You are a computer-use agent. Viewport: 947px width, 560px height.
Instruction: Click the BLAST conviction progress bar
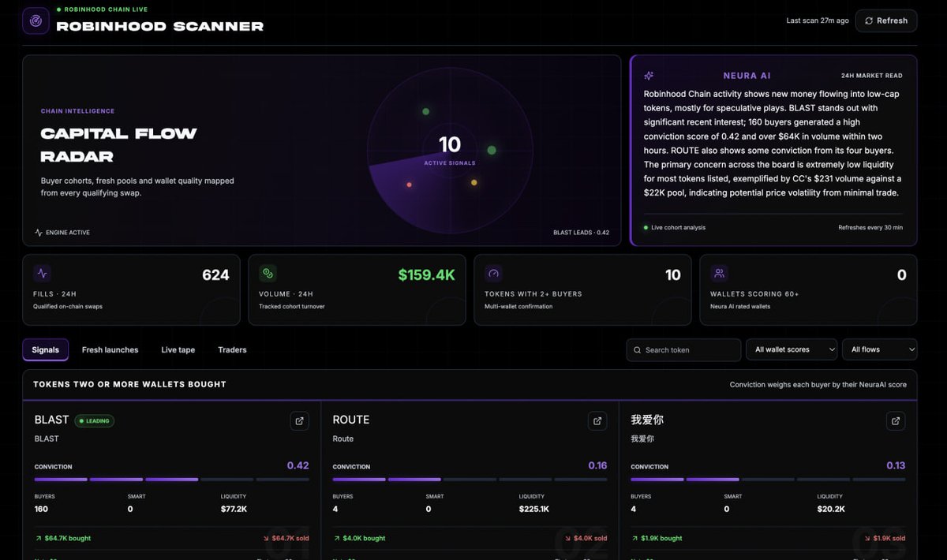pyautogui.click(x=172, y=479)
